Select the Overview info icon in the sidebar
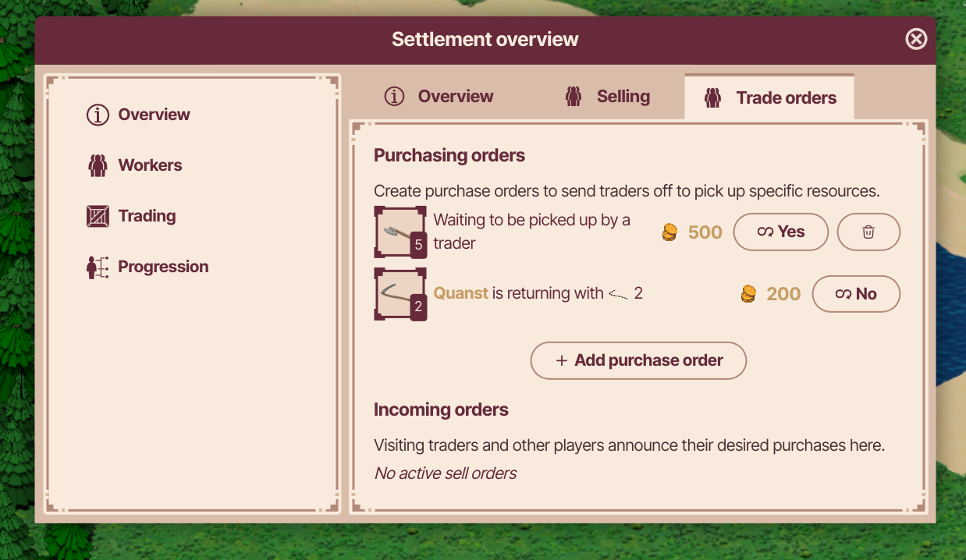 [x=97, y=115]
